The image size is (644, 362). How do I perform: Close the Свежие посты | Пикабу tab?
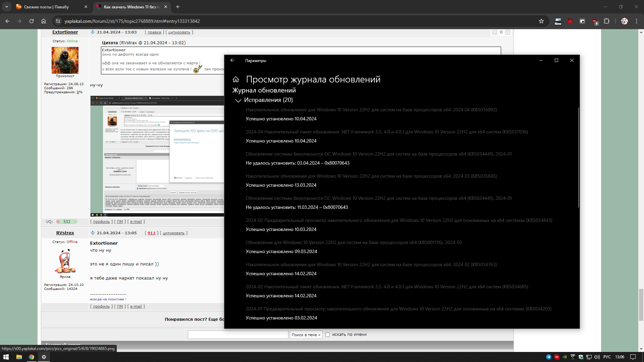pyautogui.click(x=86, y=7)
